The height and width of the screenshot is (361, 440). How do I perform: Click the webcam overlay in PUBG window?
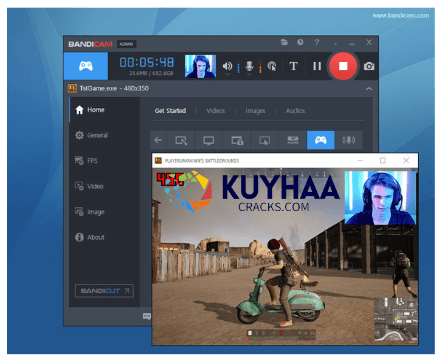tap(380, 198)
